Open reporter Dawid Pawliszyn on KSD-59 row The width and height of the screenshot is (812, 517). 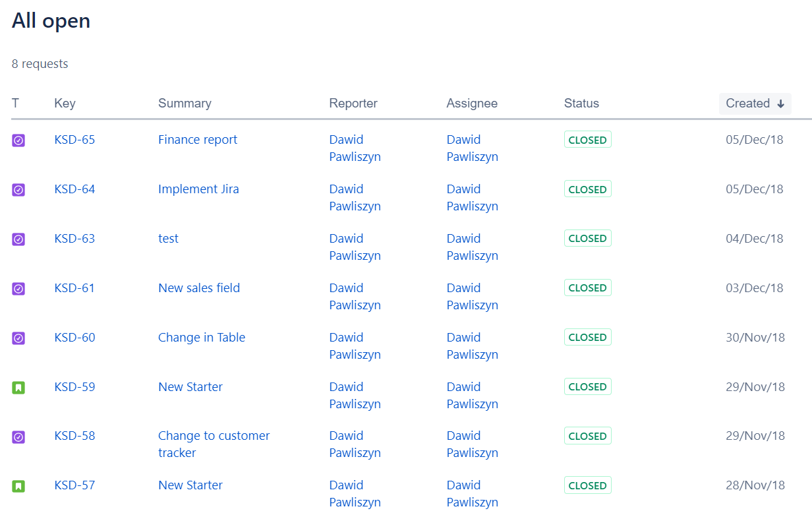(355, 396)
